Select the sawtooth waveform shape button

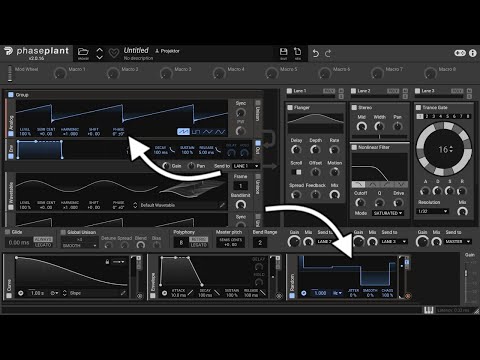tap(183, 132)
